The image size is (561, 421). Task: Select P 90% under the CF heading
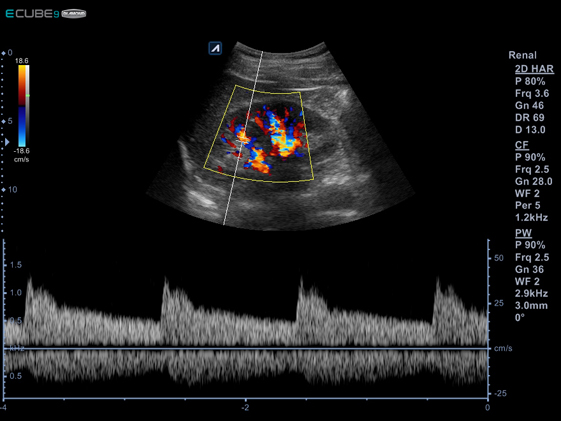pos(530,157)
